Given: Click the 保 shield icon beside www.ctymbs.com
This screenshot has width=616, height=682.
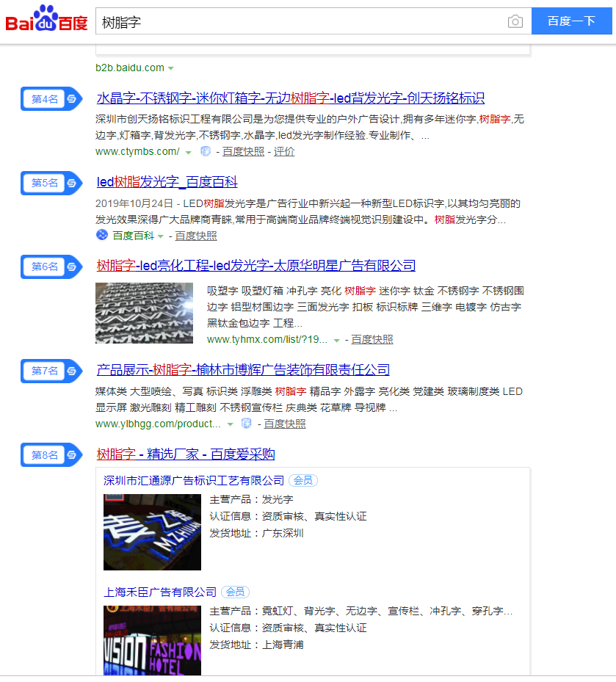Looking at the screenshot, I should [206, 151].
